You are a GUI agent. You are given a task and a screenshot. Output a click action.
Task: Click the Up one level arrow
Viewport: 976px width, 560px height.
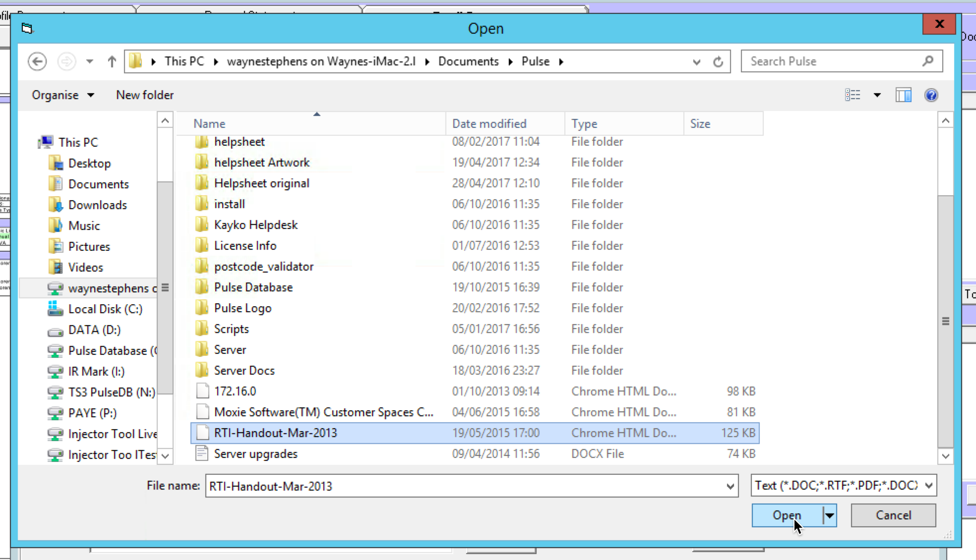click(112, 61)
